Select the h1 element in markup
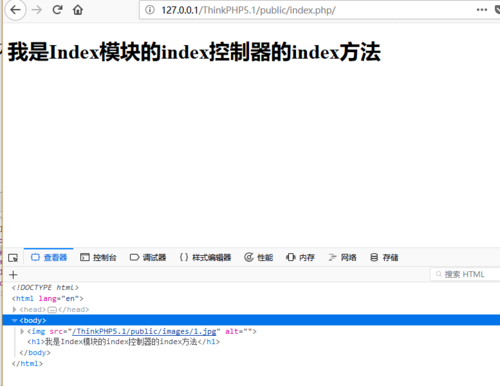 pos(124,342)
